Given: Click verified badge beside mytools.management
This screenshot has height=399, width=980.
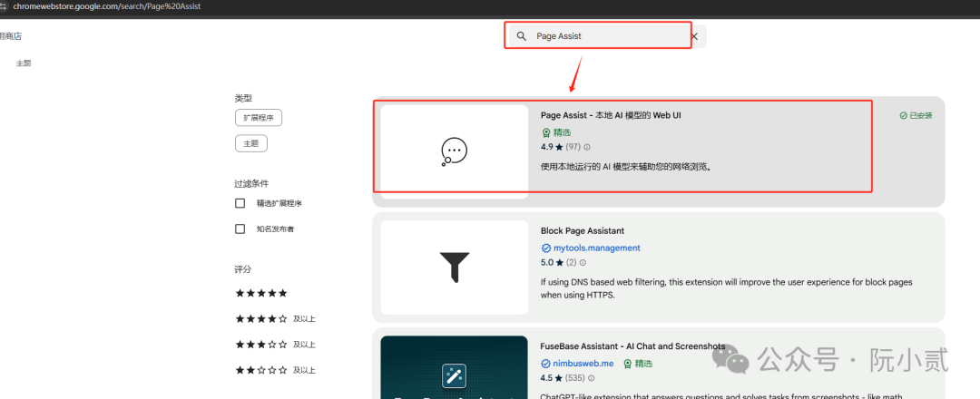Looking at the screenshot, I should [x=545, y=248].
